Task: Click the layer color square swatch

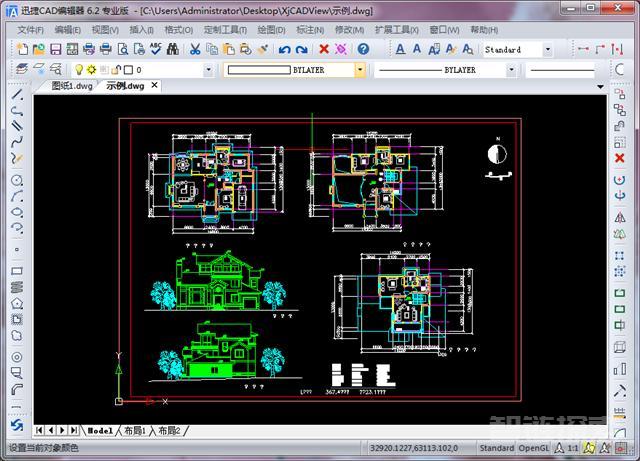Action: [128, 70]
